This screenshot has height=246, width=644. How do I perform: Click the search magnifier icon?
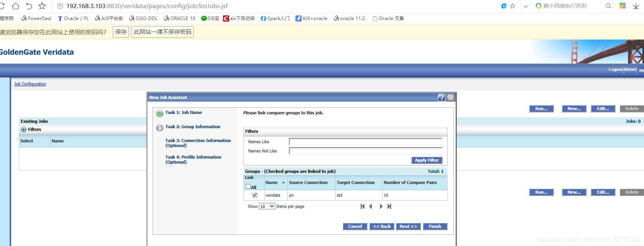tap(609, 6)
